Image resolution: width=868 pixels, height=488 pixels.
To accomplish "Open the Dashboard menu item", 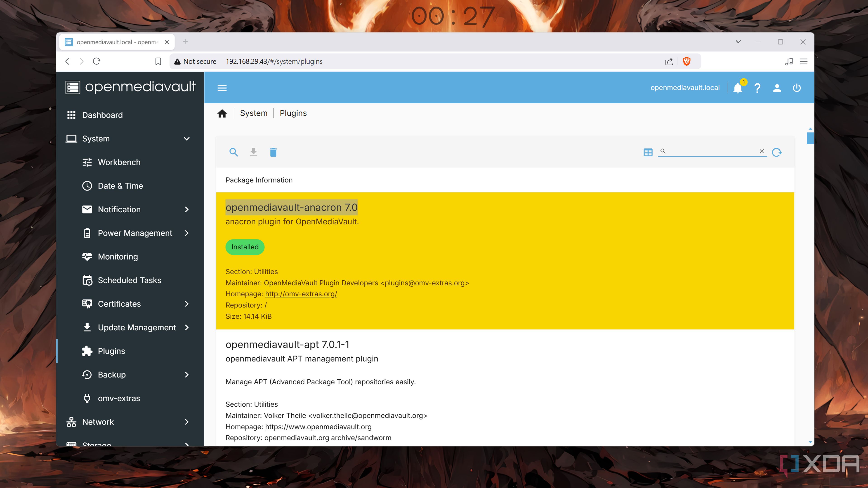I will [x=102, y=115].
